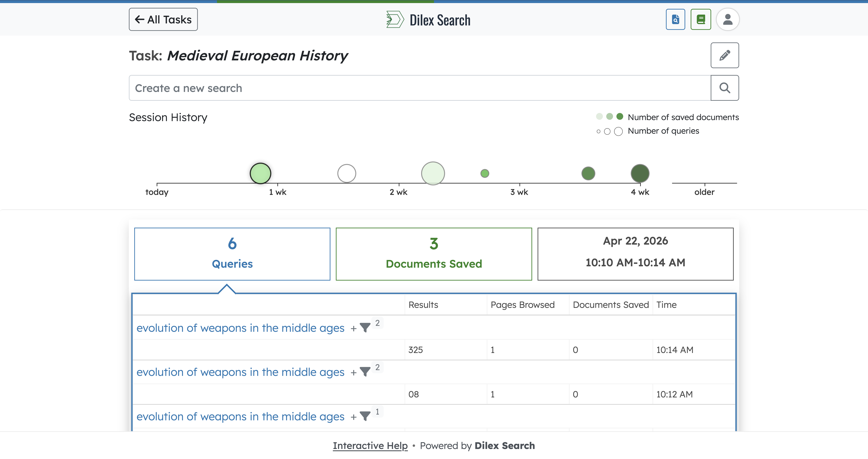
Task: Open the blue document search icon
Action: (675, 20)
